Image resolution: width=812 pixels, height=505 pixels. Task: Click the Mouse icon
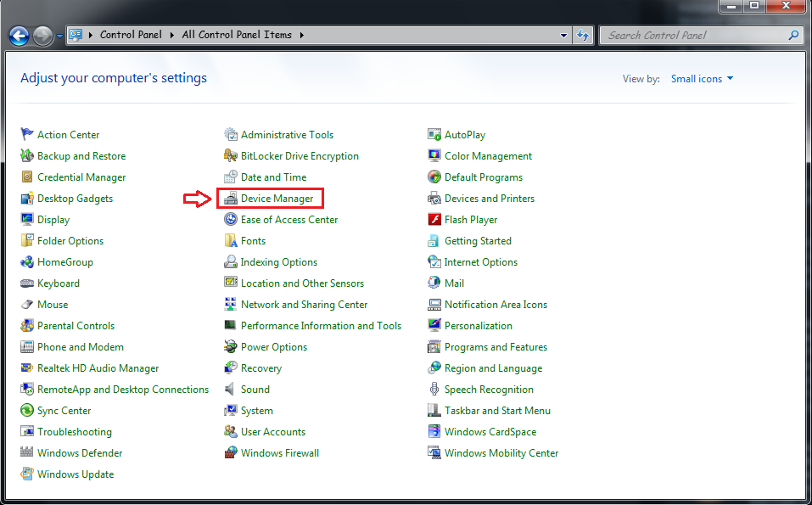tap(27, 305)
